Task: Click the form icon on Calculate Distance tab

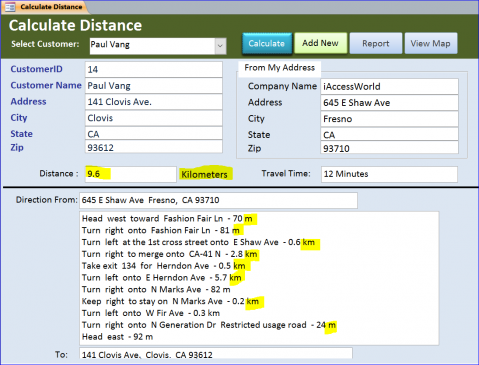Action: coord(10,7)
